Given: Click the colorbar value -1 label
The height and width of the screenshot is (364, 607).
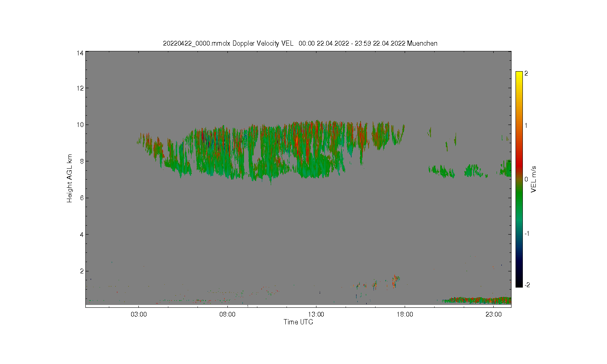Looking at the screenshot, I should pos(527,234).
